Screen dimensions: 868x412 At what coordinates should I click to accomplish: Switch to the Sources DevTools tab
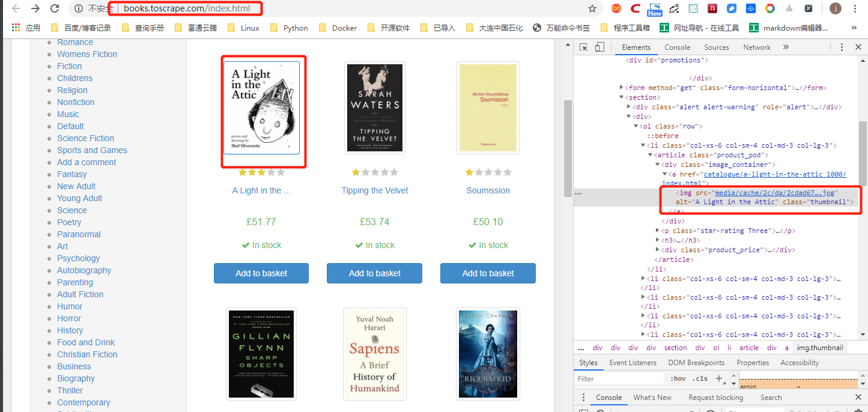coord(717,47)
